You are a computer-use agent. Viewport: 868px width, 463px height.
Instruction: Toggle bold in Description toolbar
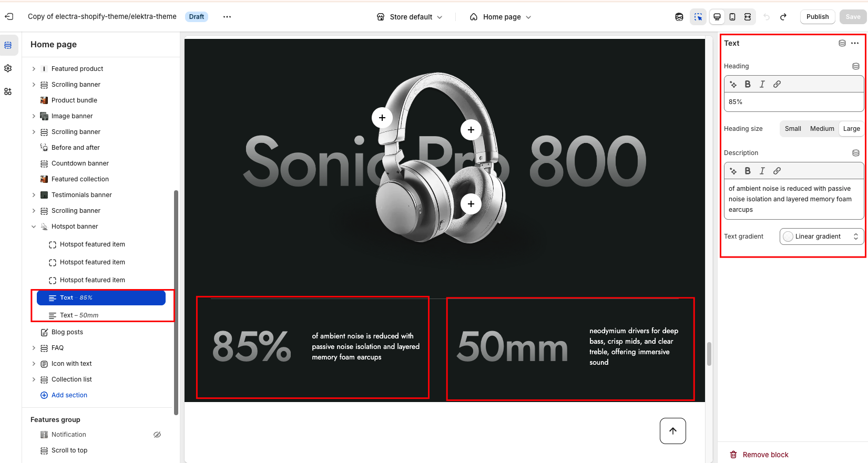748,171
